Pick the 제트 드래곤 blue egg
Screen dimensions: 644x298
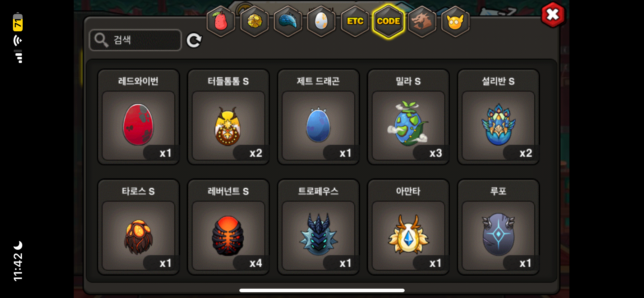point(318,117)
